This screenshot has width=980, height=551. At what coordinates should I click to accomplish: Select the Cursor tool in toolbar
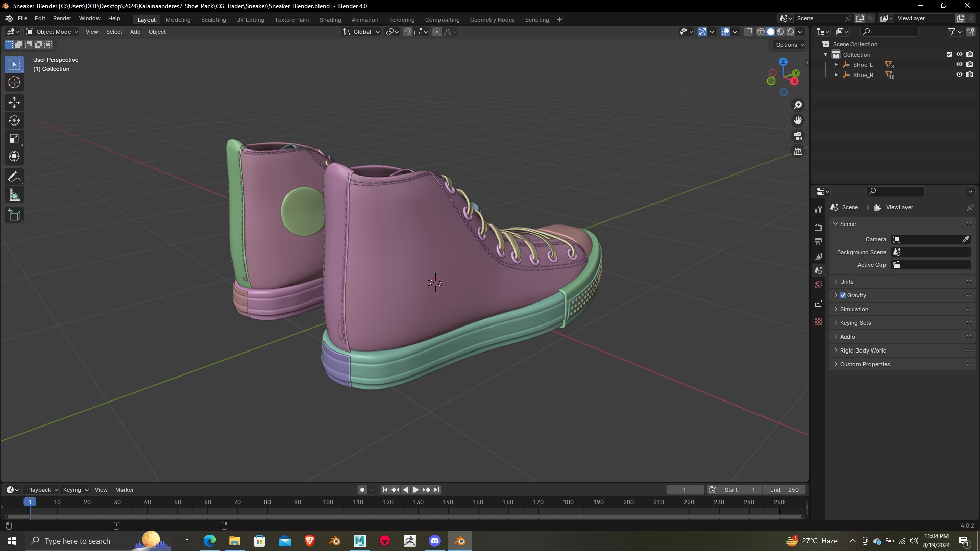[14, 82]
